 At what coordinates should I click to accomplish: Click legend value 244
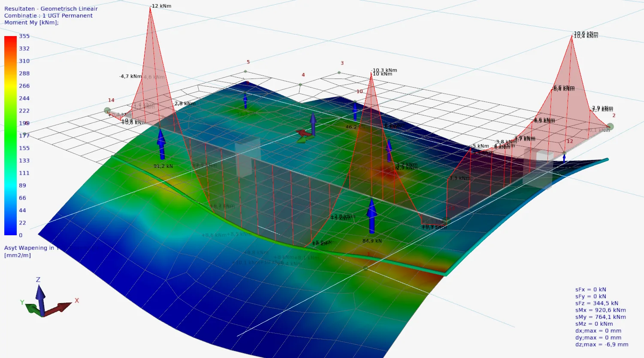tap(24, 98)
